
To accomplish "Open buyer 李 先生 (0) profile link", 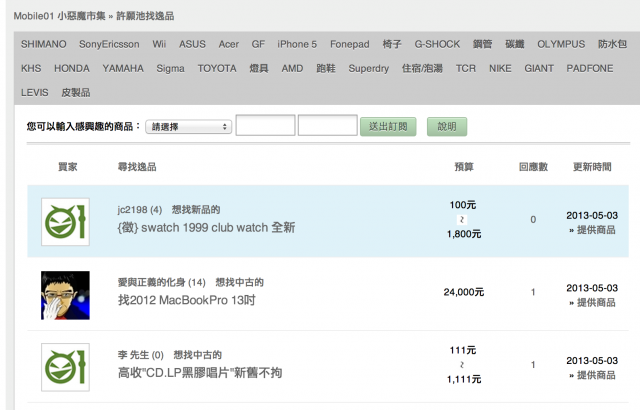I will (140, 355).
